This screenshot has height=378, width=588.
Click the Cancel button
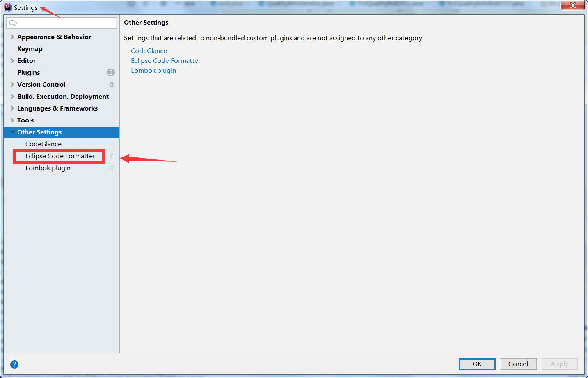point(518,364)
